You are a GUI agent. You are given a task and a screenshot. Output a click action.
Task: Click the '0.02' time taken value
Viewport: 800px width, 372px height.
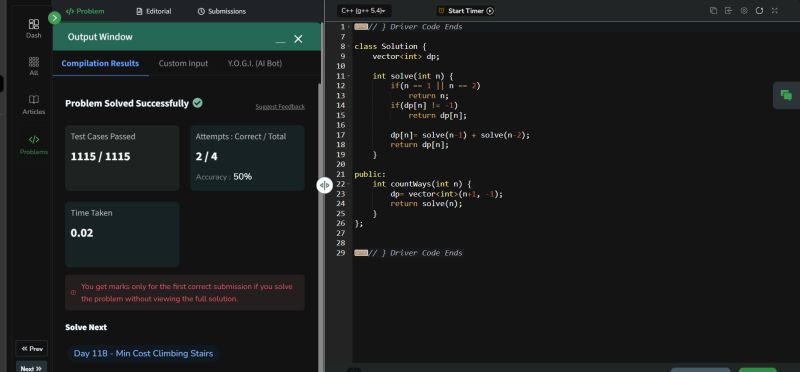tap(82, 233)
